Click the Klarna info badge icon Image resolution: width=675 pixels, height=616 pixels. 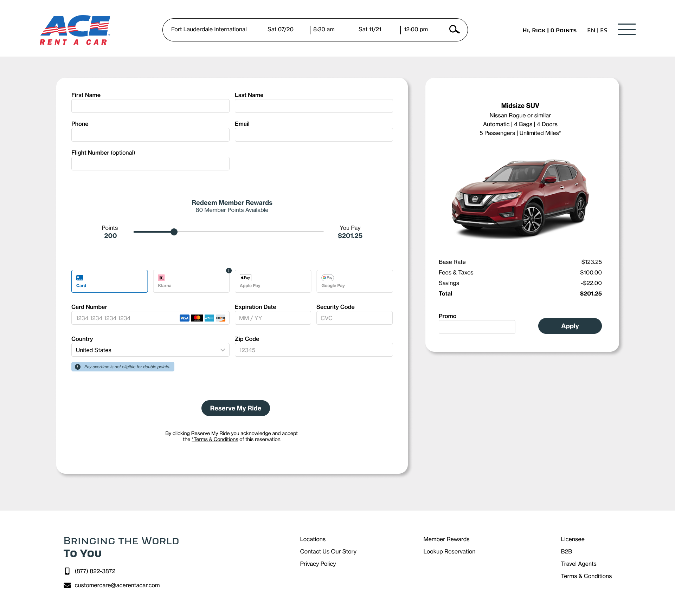coord(229,271)
